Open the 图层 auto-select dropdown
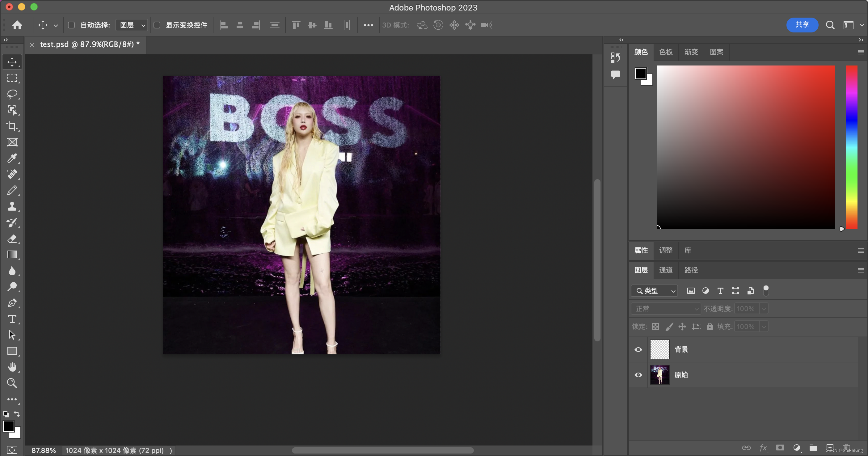Screen dimensions: 868x456 coord(132,25)
